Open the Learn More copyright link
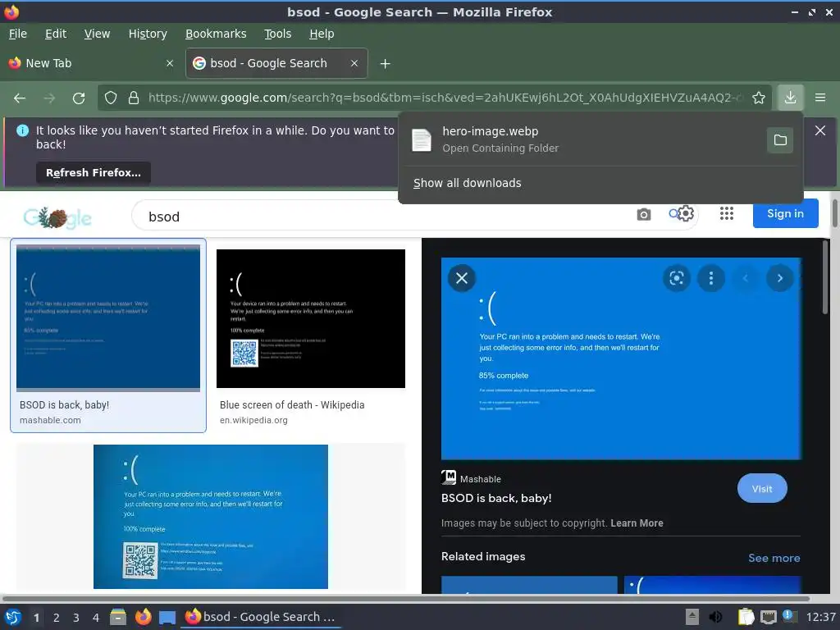Image resolution: width=840 pixels, height=630 pixels. coord(637,523)
